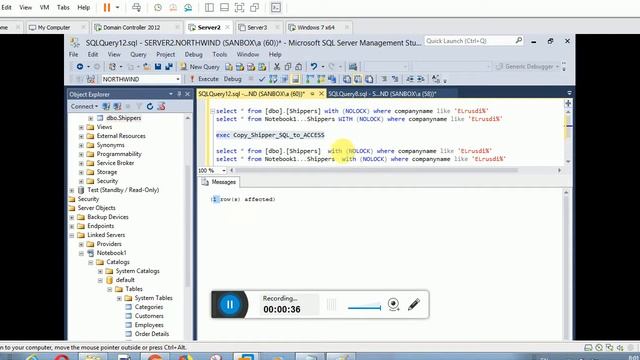Click the VMware snapshot clock icon
Image resolution: width=640 pixels, height=360 pixels.
(158, 7)
